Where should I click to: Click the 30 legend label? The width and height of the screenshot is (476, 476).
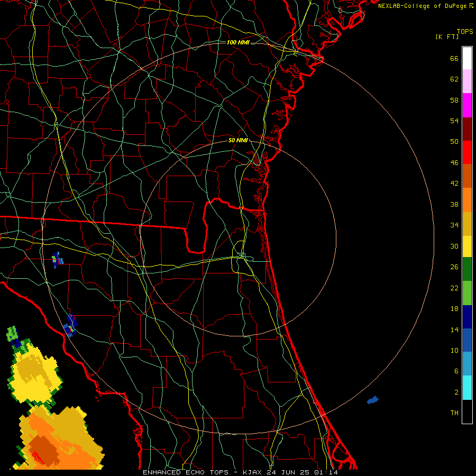click(x=454, y=246)
